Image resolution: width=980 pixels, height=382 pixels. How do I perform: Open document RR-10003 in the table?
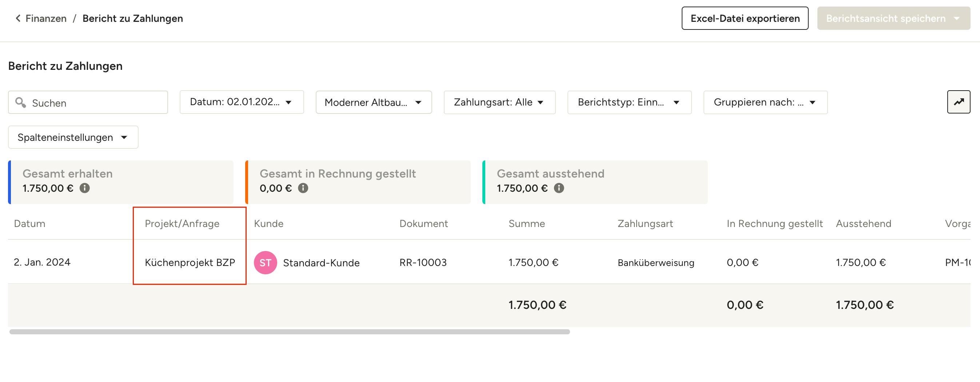[x=423, y=263]
